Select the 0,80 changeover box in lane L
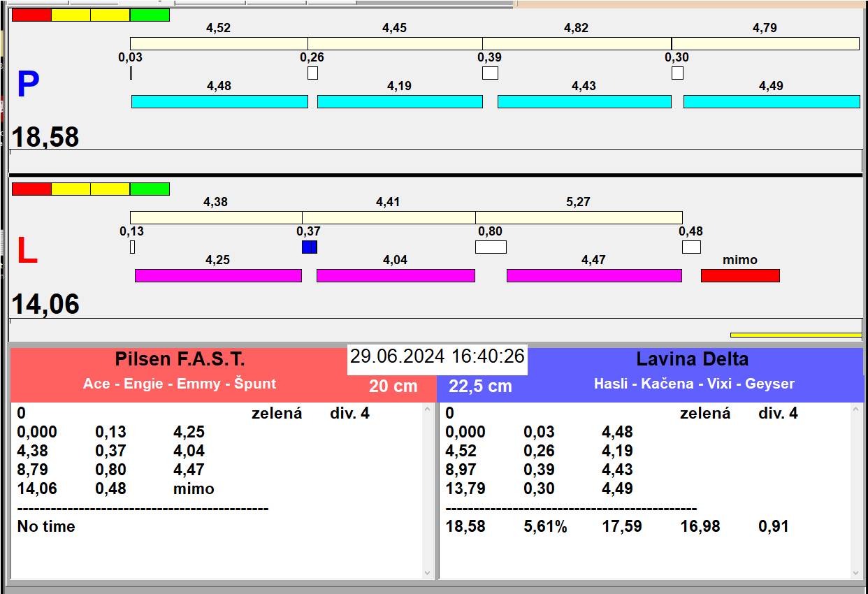The image size is (868, 594). pyautogui.click(x=491, y=247)
